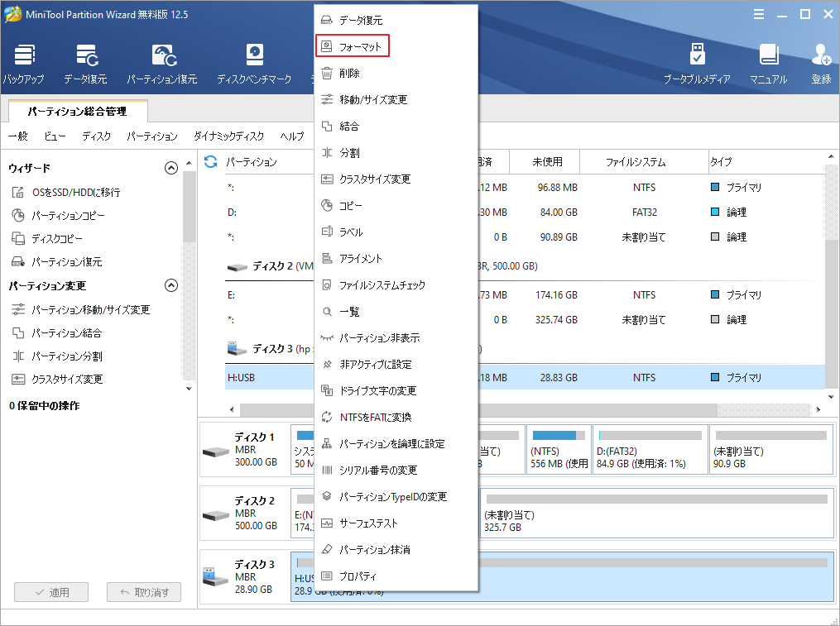Switch to パーティション総合管理 tab
The width and height of the screenshot is (840, 626).
[x=78, y=112]
